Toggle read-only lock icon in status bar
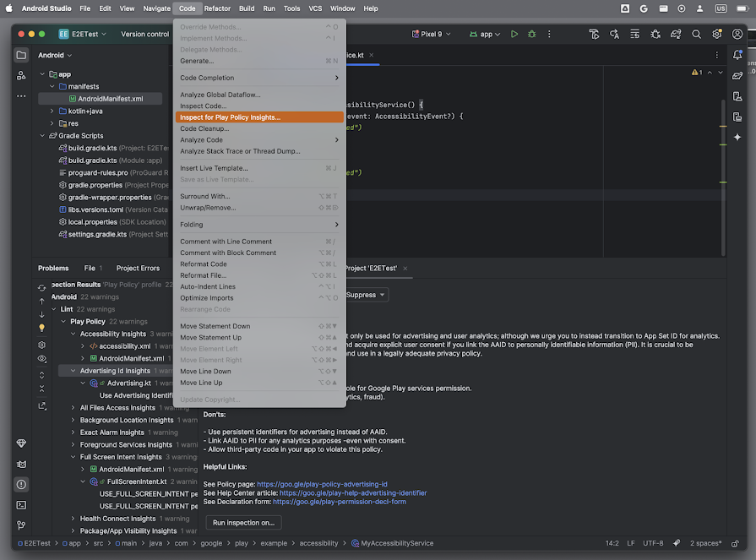The height and width of the screenshot is (560, 756). click(x=735, y=544)
